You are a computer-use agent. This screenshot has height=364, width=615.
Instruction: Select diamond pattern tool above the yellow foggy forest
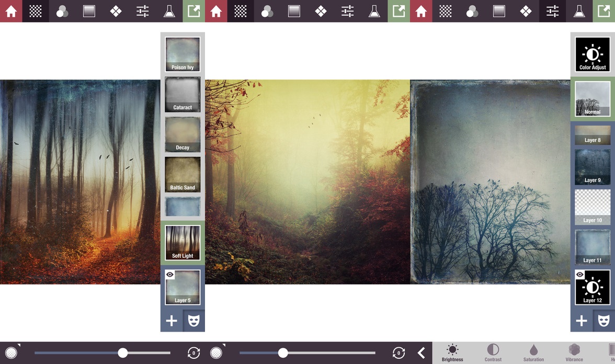(x=321, y=11)
